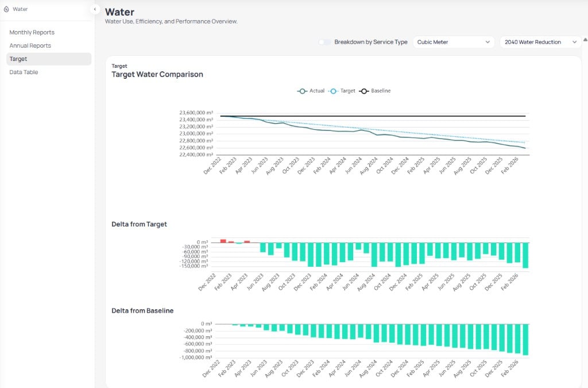
Task: Click the Water droplet icon in sidebar header
Action: click(x=6, y=9)
